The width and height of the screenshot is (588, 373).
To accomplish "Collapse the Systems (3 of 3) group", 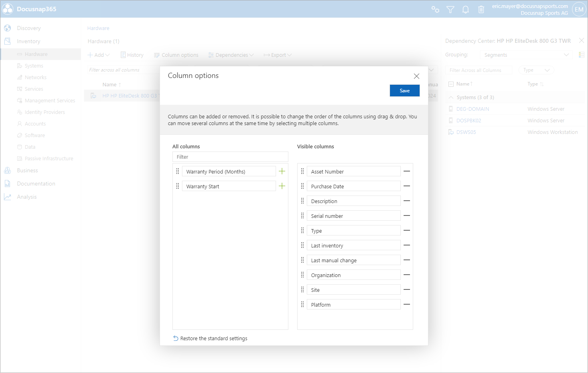I will (451, 97).
